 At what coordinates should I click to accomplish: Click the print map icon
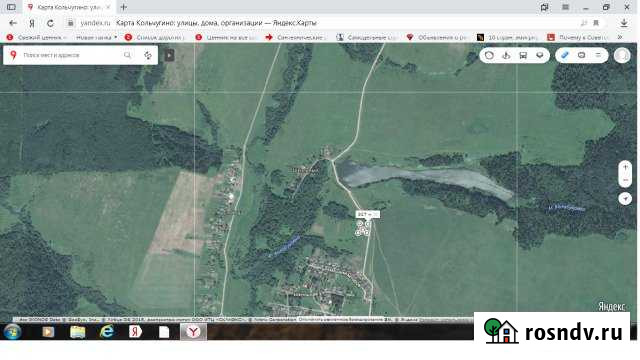582,55
